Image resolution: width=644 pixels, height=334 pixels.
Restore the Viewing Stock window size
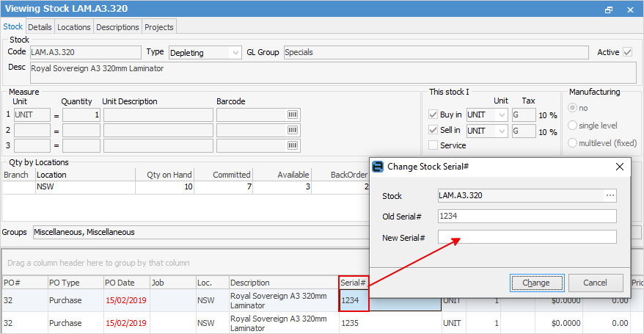click(609, 10)
